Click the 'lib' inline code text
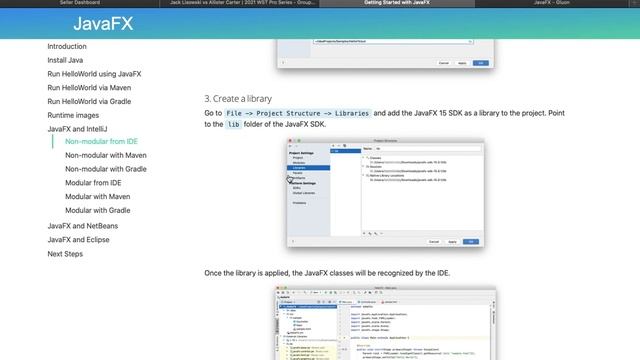640x360 pixels. click(x=233, y=124)
